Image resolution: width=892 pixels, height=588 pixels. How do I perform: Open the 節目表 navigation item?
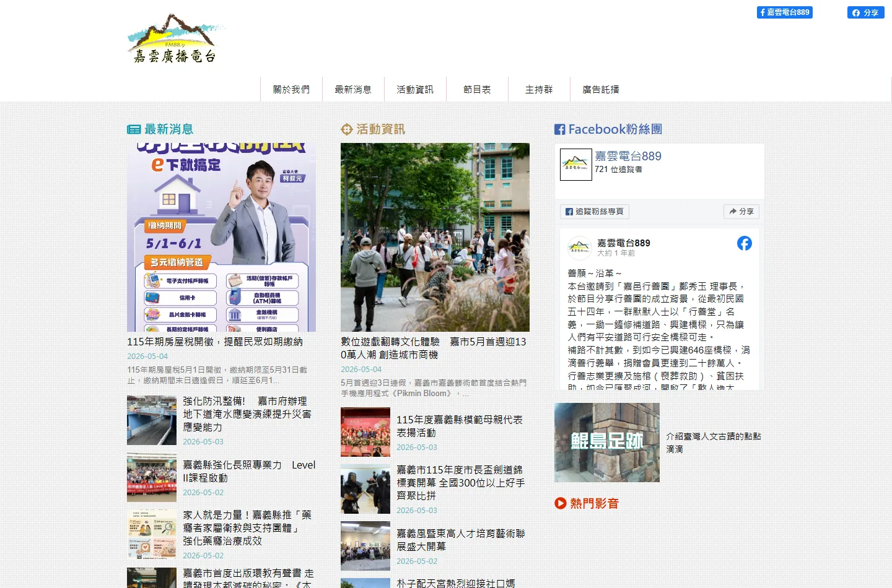(477, 89)
